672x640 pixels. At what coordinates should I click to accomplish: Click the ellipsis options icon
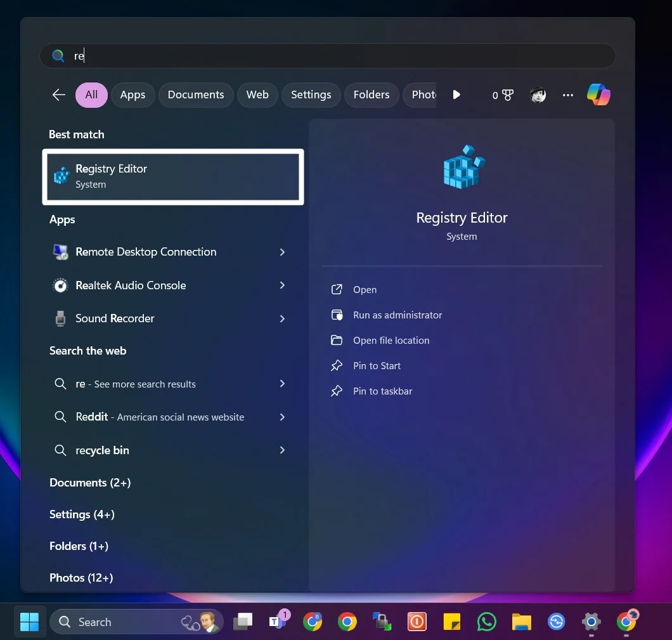(x=567, y=95)
